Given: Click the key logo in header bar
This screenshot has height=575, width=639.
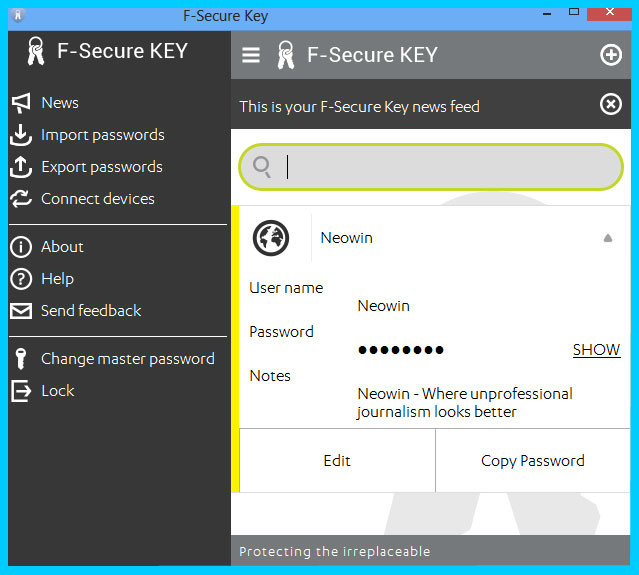Looking at the screenshot, I should 285,55.
